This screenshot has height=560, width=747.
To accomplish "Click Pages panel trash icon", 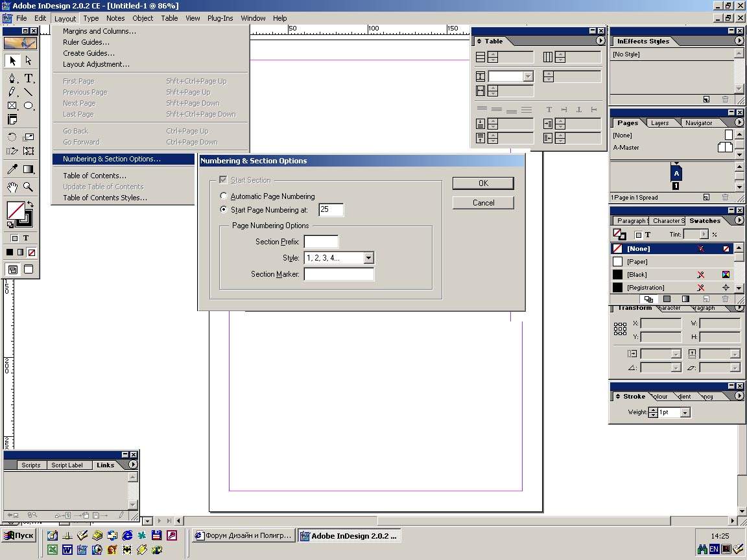I will (x=724, y=197).
